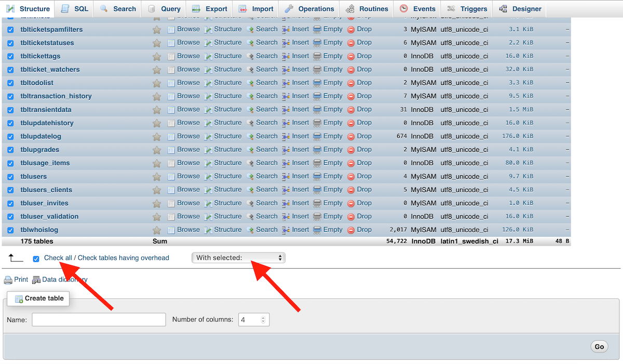Toggle checkbox for tbltickettags
Screen dimensions: 623x364
(x=10, y=57)
